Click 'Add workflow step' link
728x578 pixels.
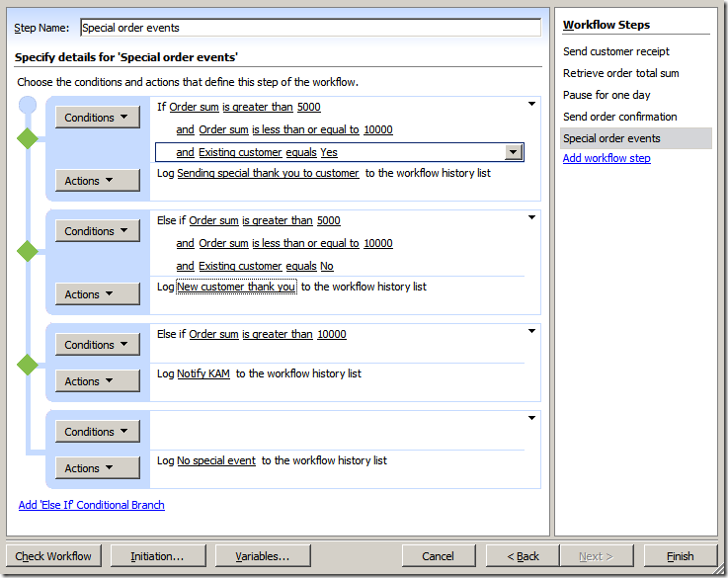[x=607, y=158]
